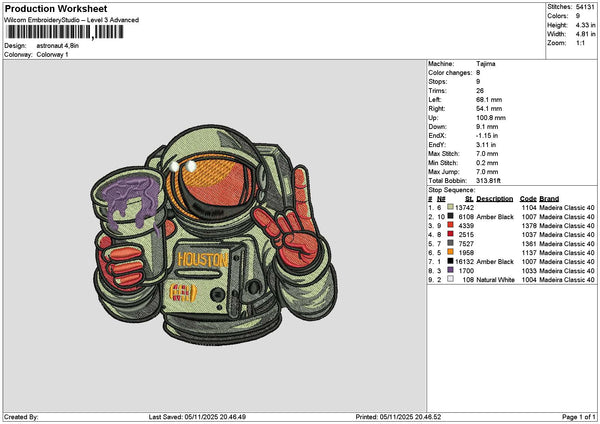
Task: Click the 'Description' column header
Action: (x=494, y=199)
